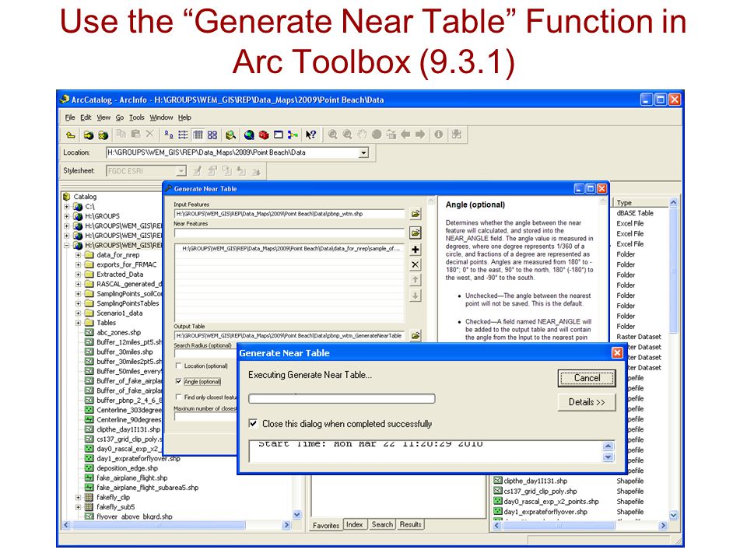Click the What's This help pointer icon

(310, 135)
